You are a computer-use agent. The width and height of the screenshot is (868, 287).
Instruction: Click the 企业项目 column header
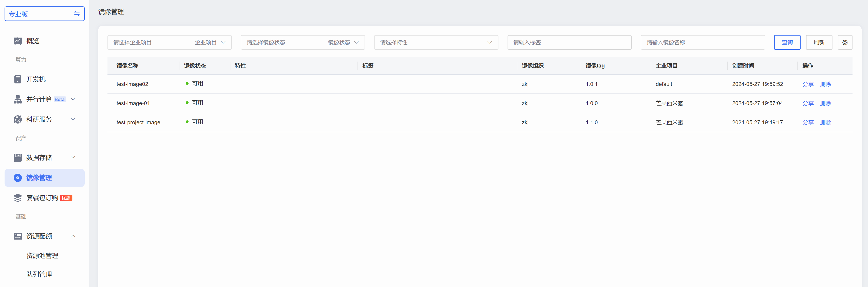click(666, 66)
